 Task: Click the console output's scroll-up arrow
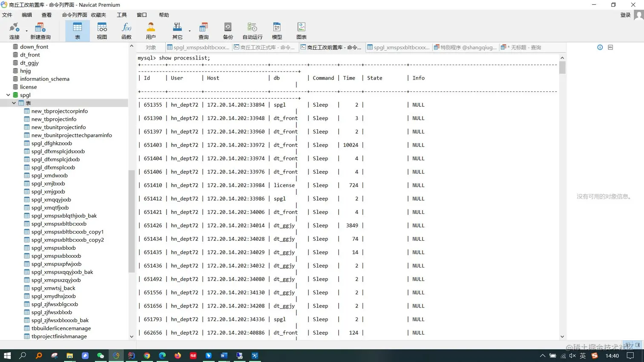point(562,58)
